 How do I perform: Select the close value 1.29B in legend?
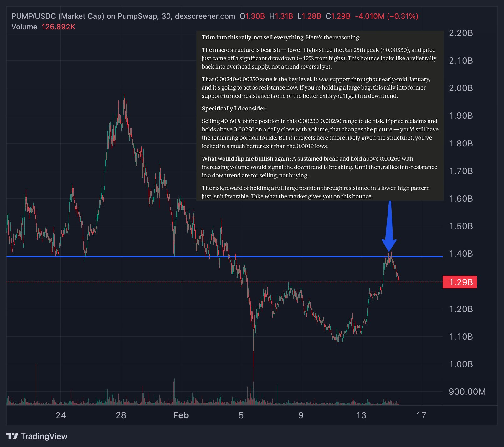coord(341,16)
